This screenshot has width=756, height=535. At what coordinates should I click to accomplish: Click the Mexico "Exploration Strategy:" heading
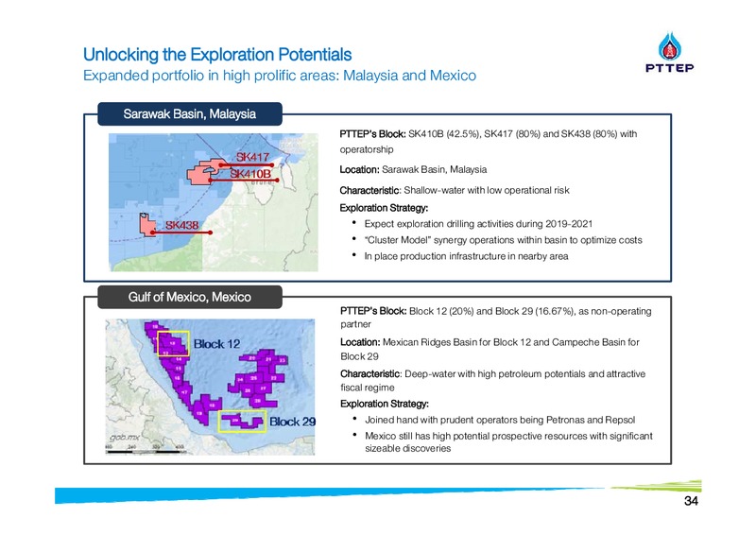point(385,404)
